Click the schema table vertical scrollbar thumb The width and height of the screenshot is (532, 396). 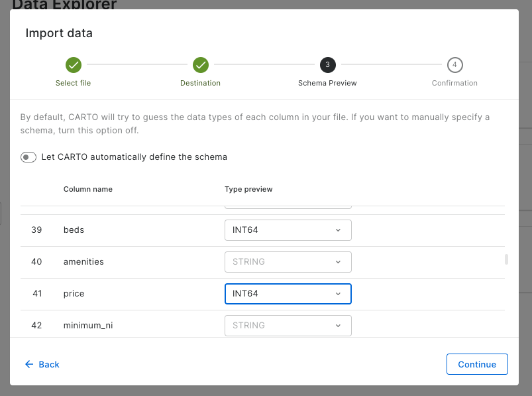click(507, 259)
